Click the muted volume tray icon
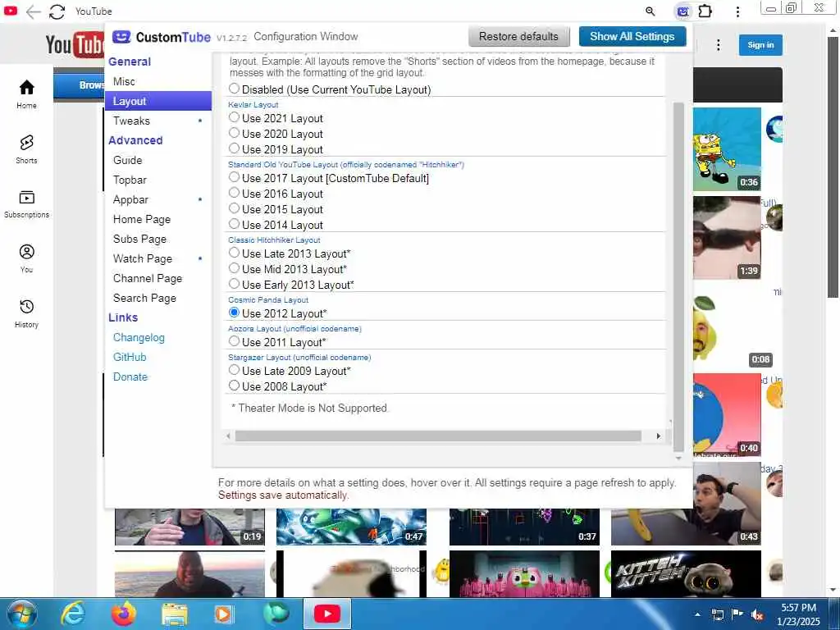This screenshot has height=630, width=840. click(x=757, y=614)
